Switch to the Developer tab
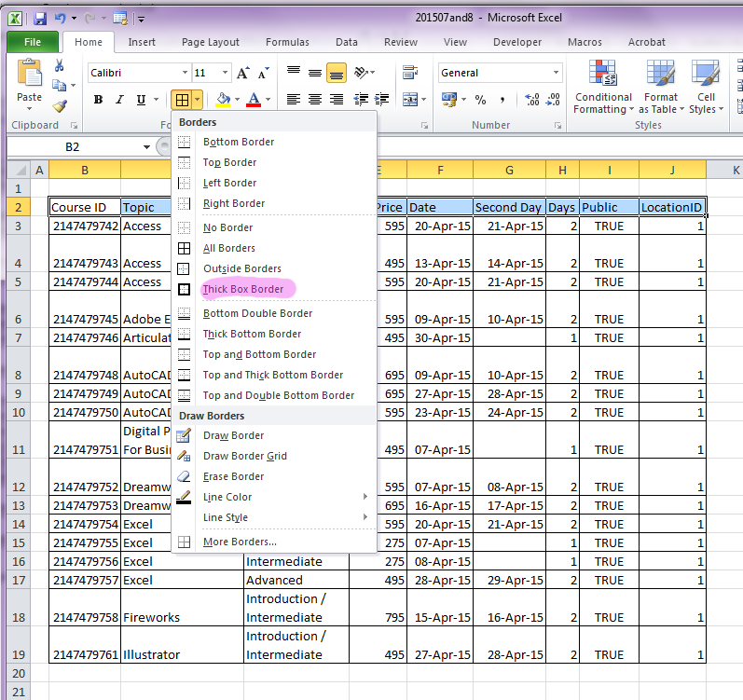Viewport: 743px width, 700px height. click(x=517, y=42)
